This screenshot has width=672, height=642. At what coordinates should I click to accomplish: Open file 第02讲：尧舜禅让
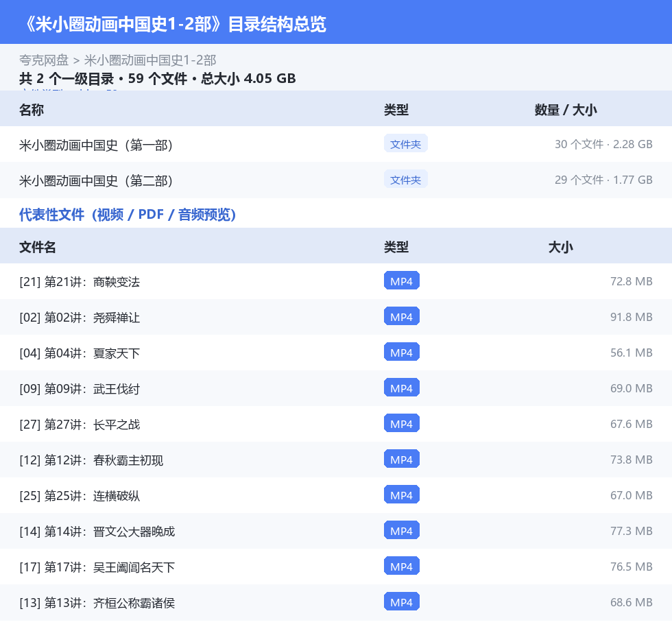tap(80, 317)
